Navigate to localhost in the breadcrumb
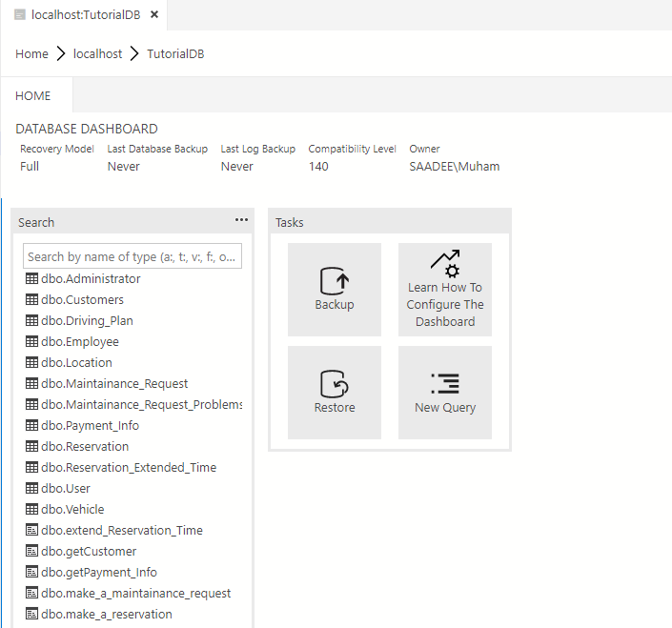 pyautogui.click(x=97, y=54)
